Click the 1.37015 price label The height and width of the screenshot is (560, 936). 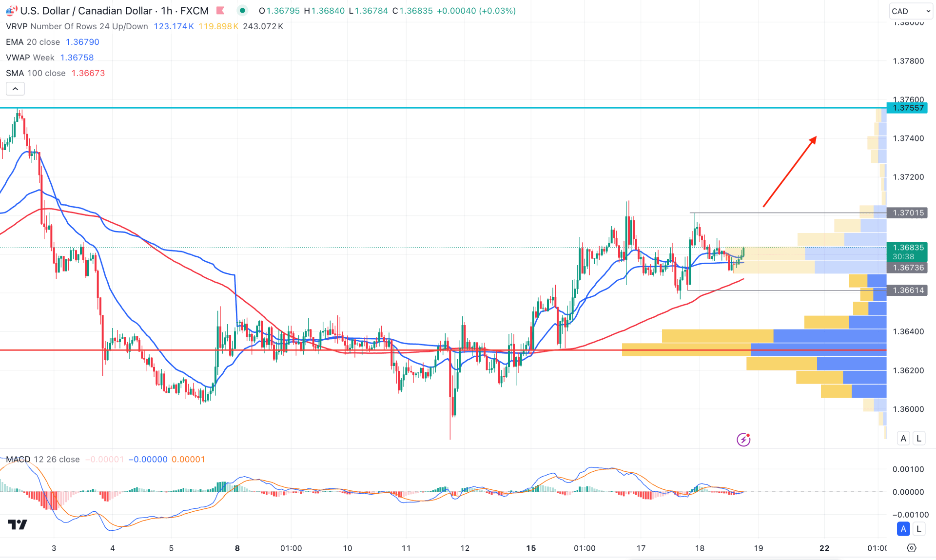click(908, 212)
